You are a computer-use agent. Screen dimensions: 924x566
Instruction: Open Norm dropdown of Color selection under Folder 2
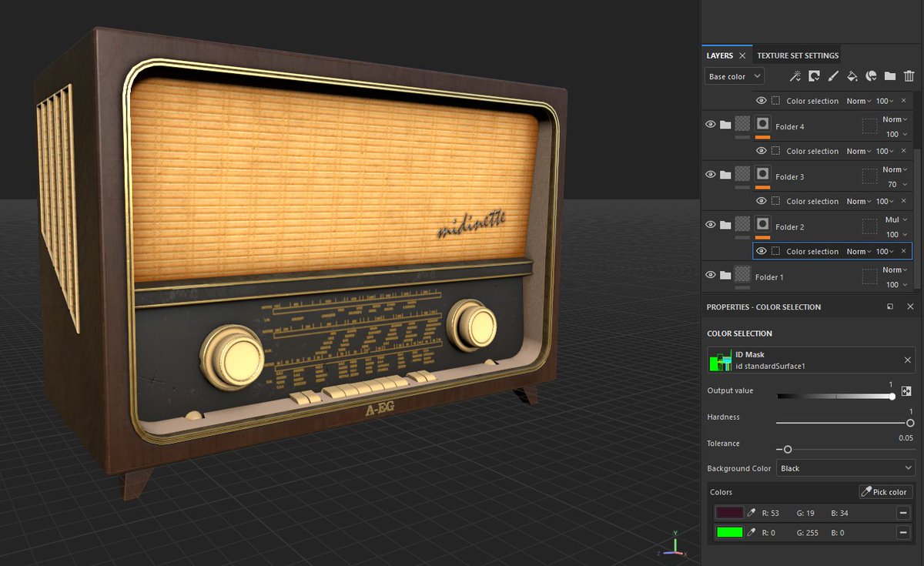[859, 252]
